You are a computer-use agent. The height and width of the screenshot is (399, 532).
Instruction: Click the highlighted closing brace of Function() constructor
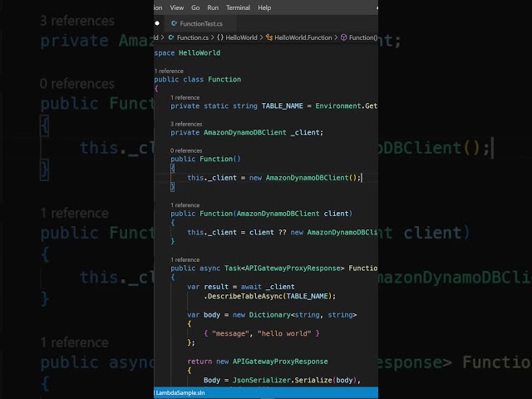[173, 187]
